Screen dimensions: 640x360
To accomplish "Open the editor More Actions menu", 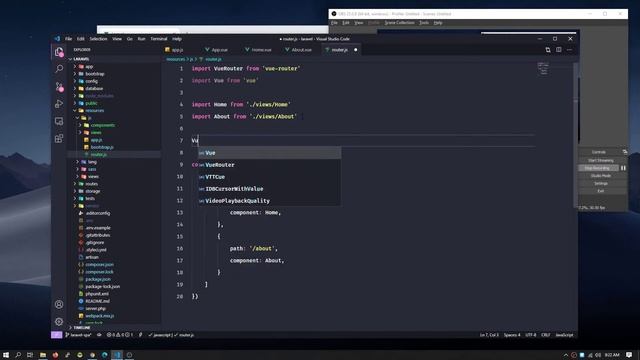I will click(569, 50).
